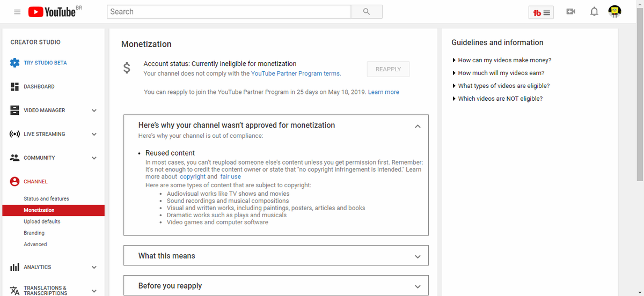Select Status and features
The height and width of the screenshot is (296, 644).
46,198
